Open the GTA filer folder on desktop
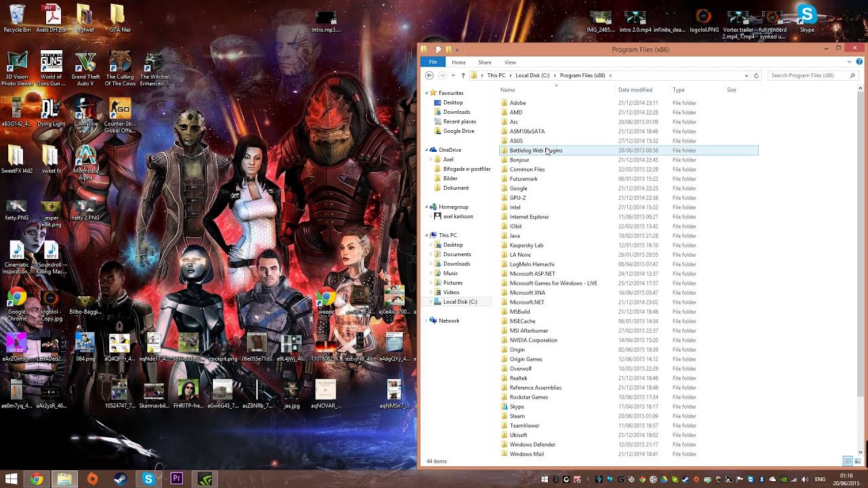868x488 pixels. tap(119, 18)
